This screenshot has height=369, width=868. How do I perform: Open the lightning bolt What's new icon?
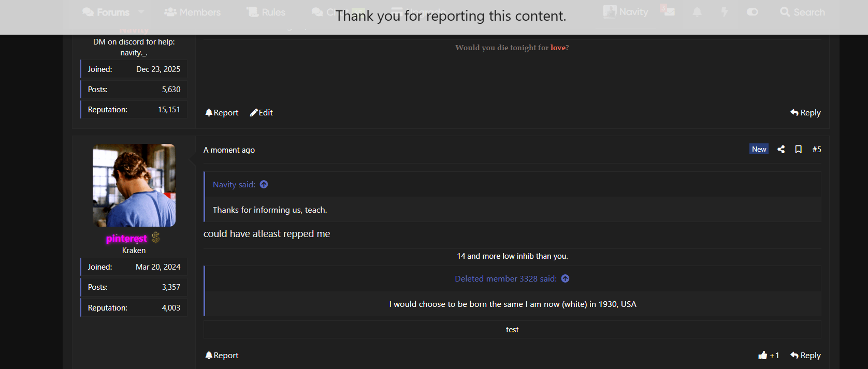(725, 12)
